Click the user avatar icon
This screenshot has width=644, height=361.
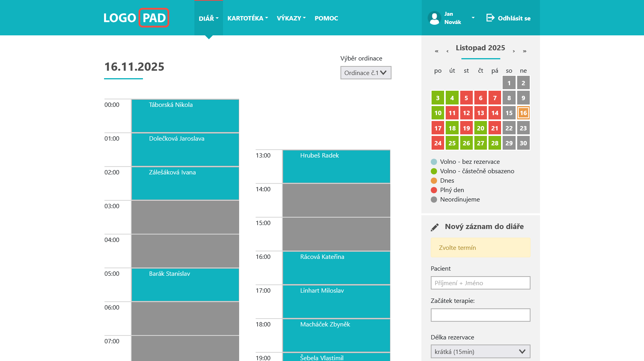[x=434, y=18]
